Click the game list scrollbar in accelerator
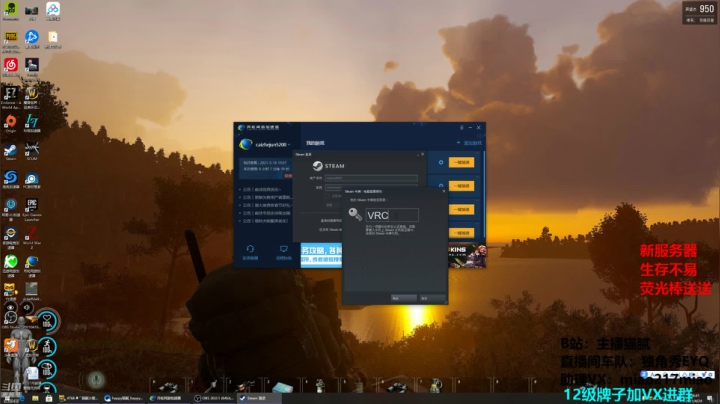The image size is (720, 404). (x=484, y=194)
